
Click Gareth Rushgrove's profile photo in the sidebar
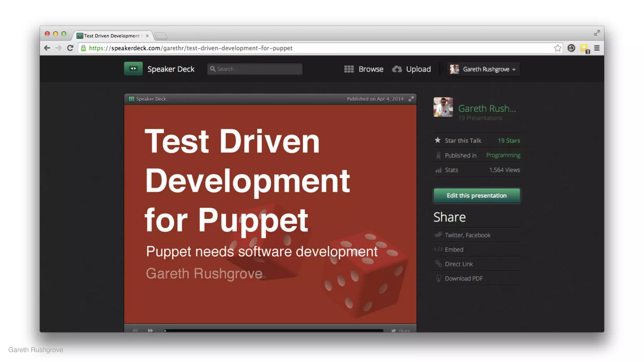point(443,107)
